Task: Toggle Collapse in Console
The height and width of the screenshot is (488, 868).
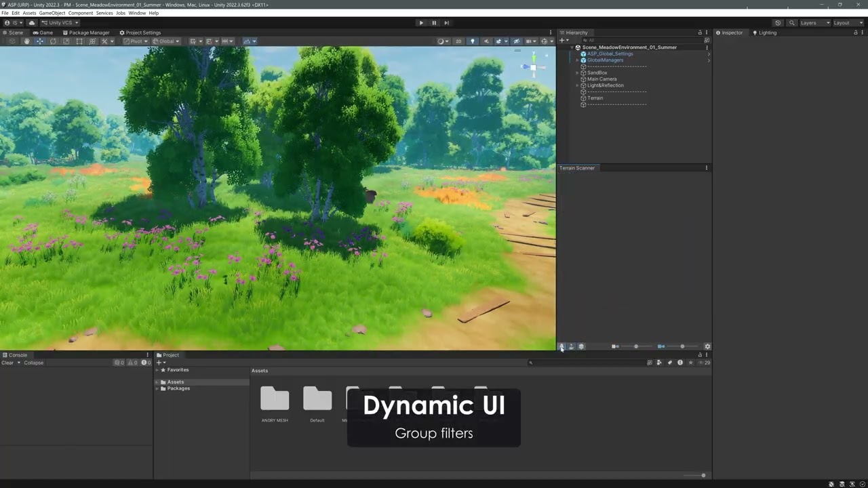Action: [x=34, y=363]
